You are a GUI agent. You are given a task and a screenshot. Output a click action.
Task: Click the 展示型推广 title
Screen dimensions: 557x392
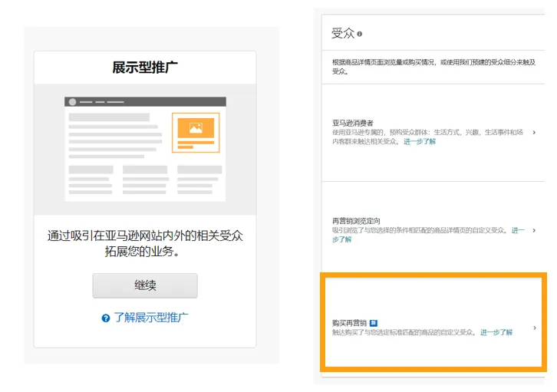tap(145, 68)
